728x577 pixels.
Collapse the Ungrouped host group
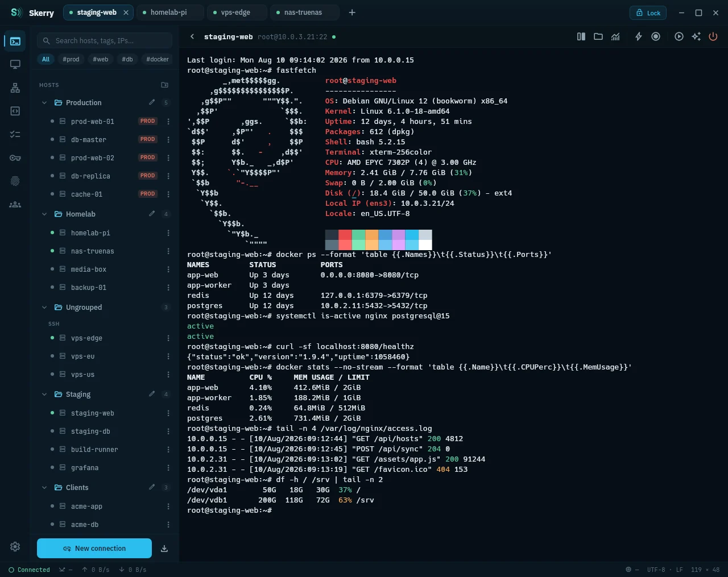(44, 308)
